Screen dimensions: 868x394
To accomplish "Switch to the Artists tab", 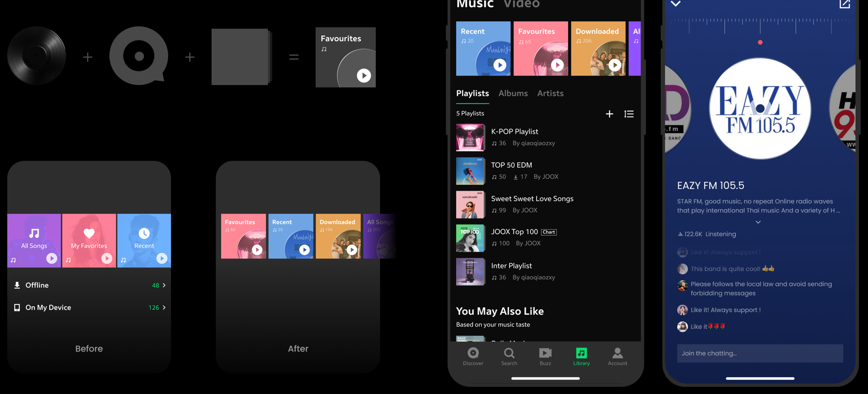I will 550,93.
